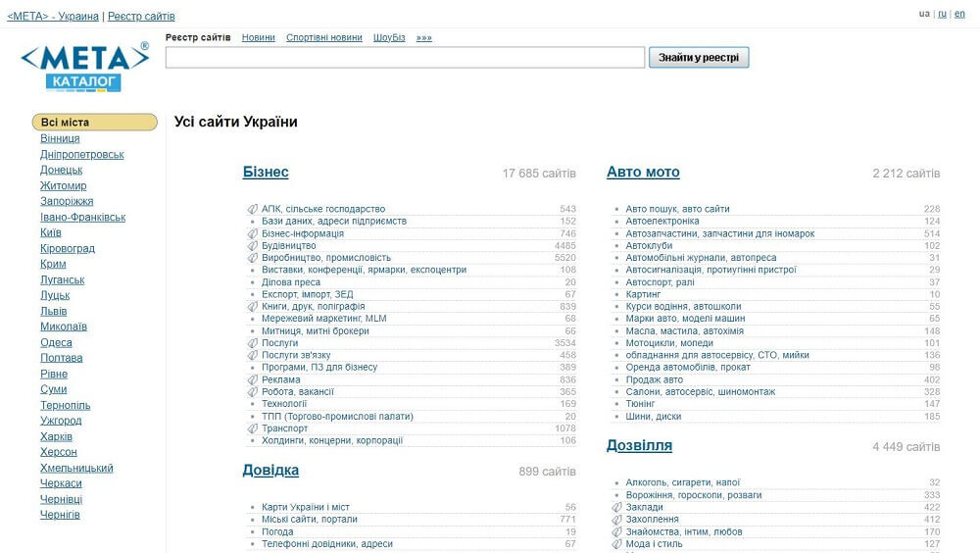Open the Бізнес category heading
980x553 pixels.
266,173
